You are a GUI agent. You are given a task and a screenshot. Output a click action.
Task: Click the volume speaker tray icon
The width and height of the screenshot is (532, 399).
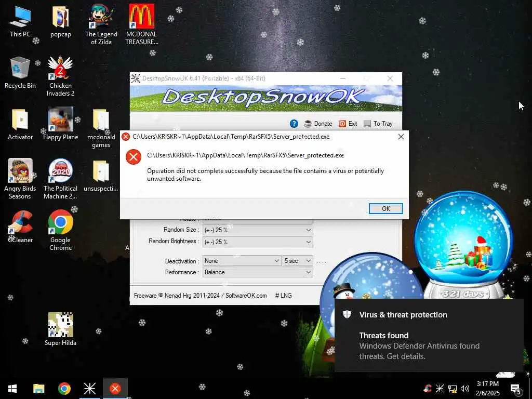pyautogui.click(x=465, y=389)
